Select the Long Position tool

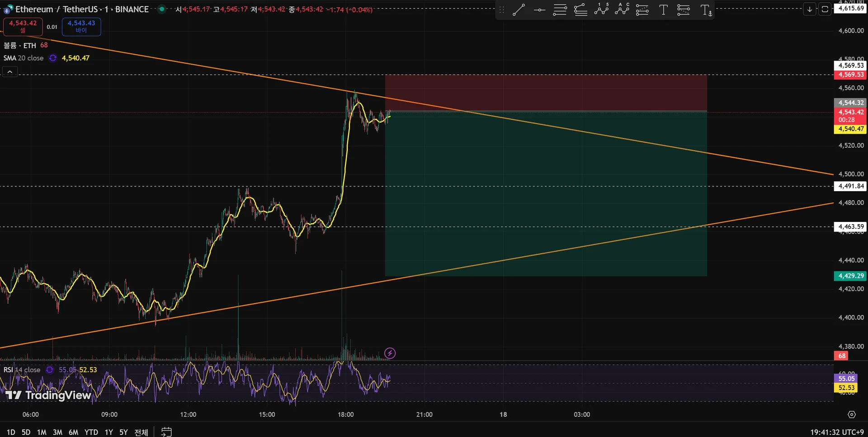pyautogui.click(x=642, y=9)
